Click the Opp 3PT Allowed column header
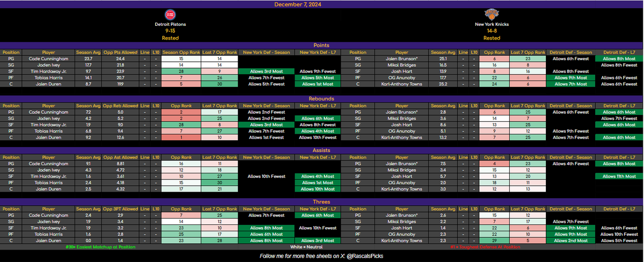 pyautogui.click(x=120, y=209)
